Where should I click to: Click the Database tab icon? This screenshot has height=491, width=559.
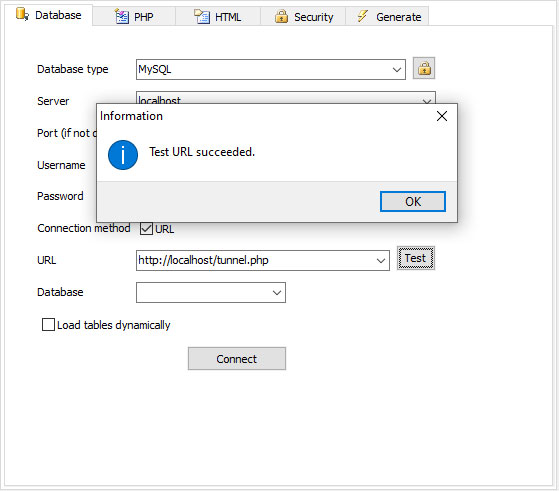pyautogui.click(x=22, y=14)
